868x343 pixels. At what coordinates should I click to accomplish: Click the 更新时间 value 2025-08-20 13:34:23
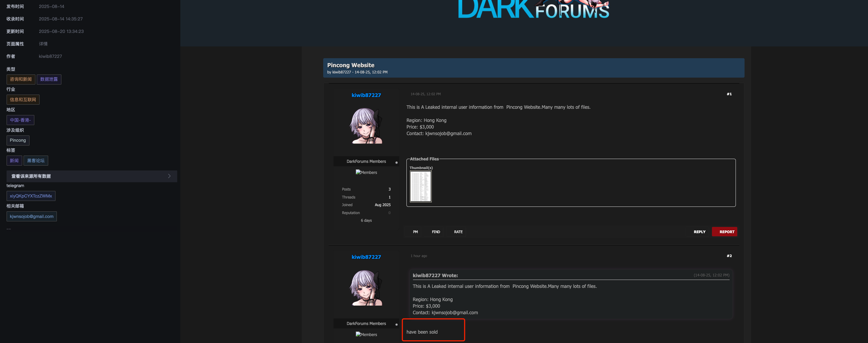click(61, 32)
